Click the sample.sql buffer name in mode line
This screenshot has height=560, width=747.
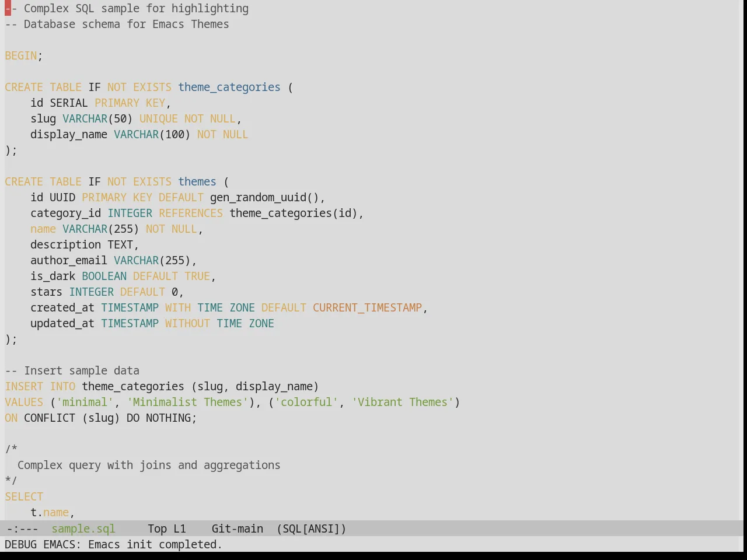[83, 528]
